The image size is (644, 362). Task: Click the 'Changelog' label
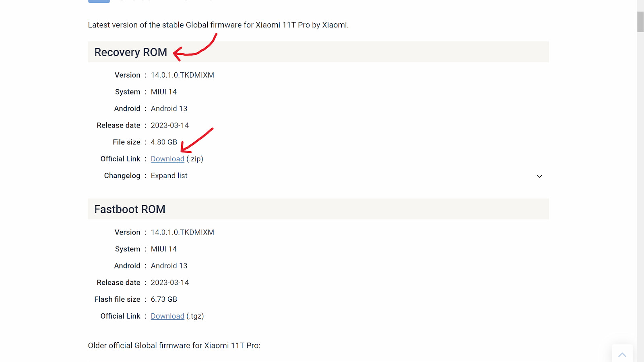pyautogui.click(x=122, y=176)
